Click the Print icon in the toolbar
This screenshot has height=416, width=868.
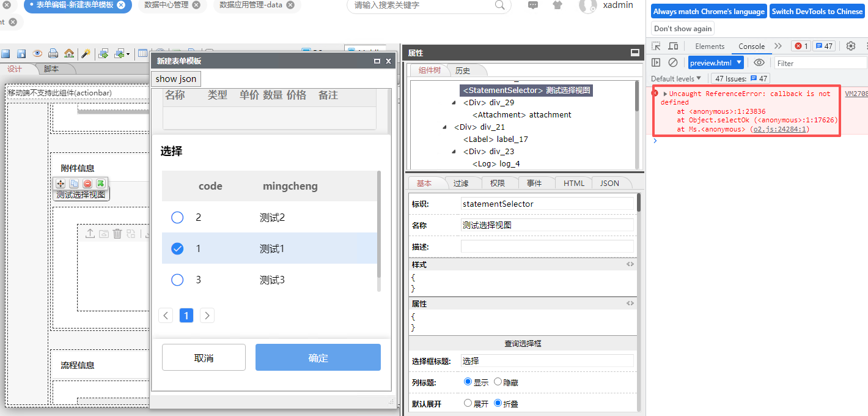pos(53,53)
